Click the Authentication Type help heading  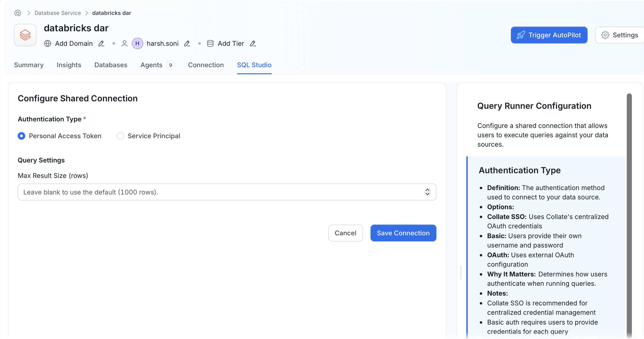(519, 170)
